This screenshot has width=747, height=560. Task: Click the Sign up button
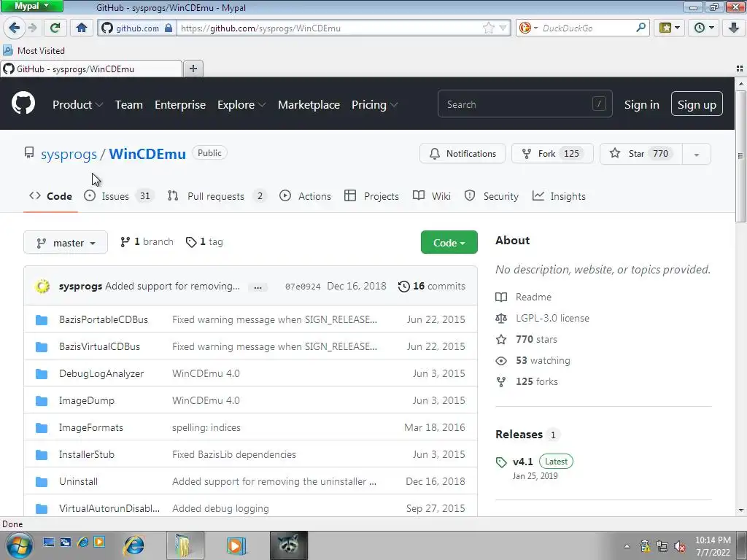point(697,104)
